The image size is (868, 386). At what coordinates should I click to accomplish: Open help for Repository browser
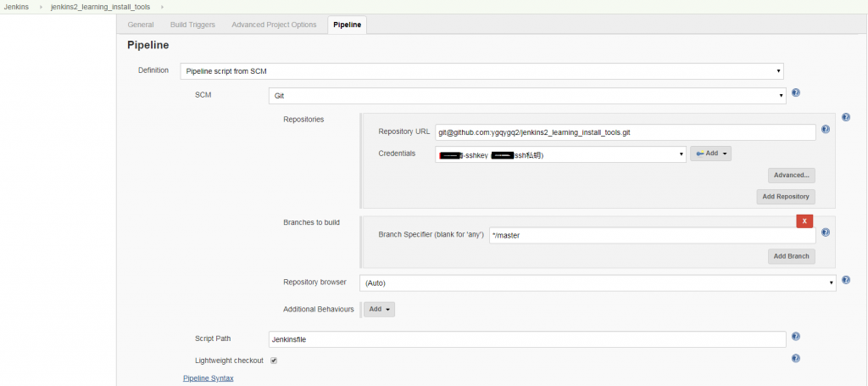[x=846, y=280]
